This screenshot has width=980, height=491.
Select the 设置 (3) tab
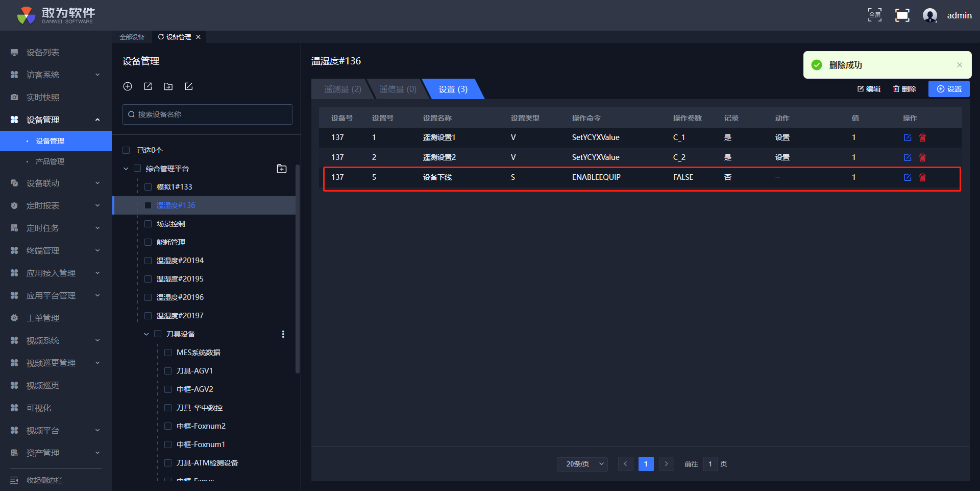[453, 89]
